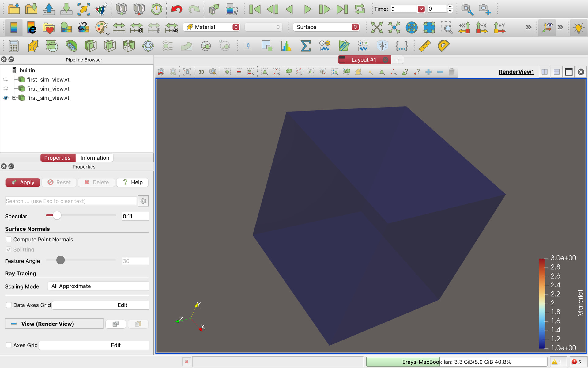Click the Undo arrow icon
This screenshot has width=588, height=368.
pyautogui.click(x=176, y=9)
